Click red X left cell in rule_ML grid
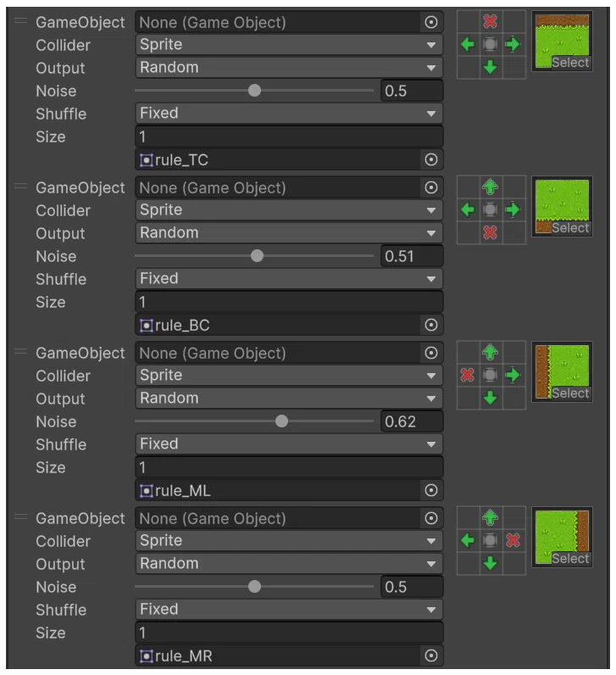The image size is (616, 675). click(x=467, y=375)
